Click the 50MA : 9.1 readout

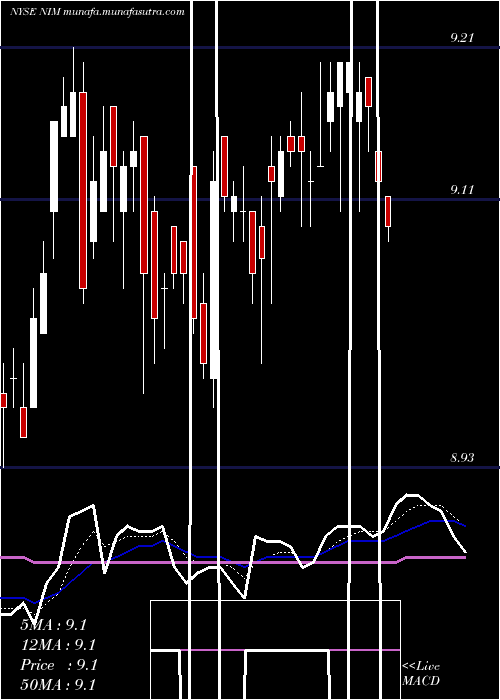[58, 684]
